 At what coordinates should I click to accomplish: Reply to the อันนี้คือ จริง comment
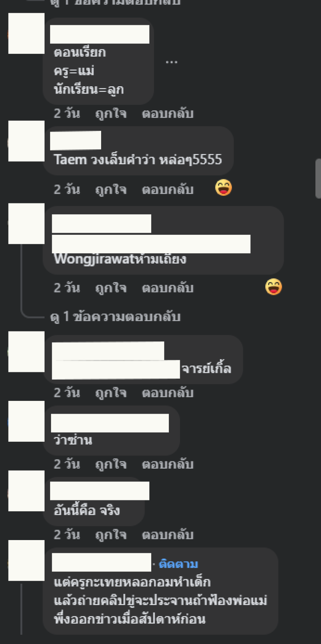click(x=168, y=534)
